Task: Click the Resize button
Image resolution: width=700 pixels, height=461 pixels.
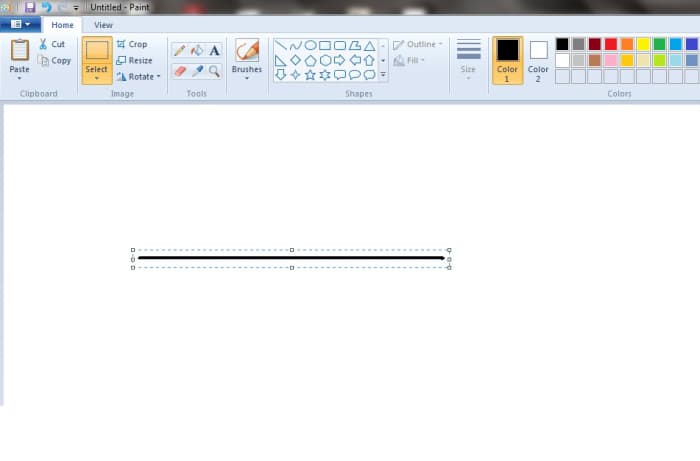Action: tap(133, 60)
